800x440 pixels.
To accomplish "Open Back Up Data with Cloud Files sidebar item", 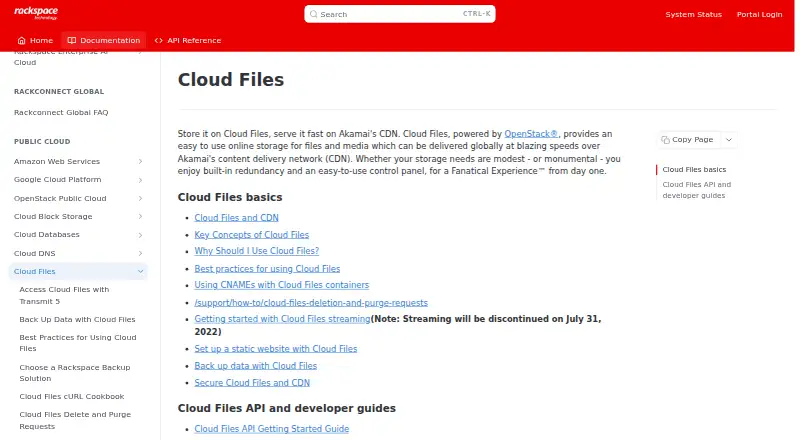I will click(x=77, y=320).
